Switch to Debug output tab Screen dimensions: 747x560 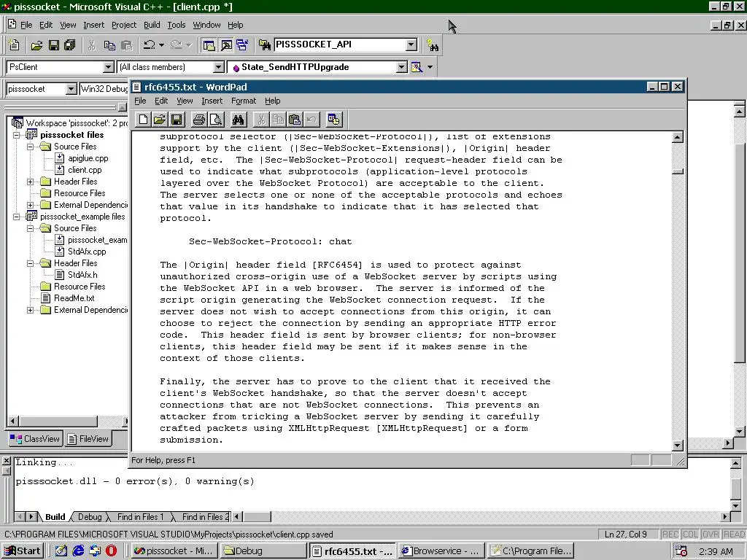pos(90,517)
